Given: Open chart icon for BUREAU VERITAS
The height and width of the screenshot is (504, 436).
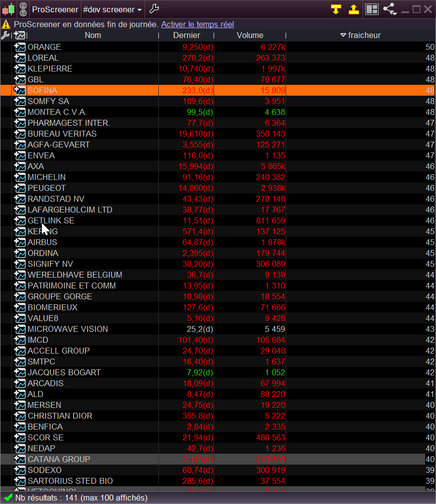Looking at the screenshot, I should (20, 134).
